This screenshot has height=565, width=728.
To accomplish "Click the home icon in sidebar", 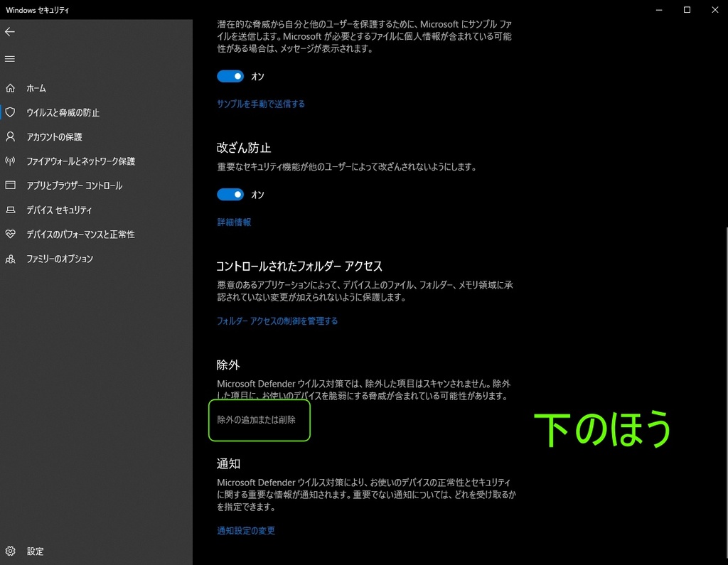I will (10, 87).
